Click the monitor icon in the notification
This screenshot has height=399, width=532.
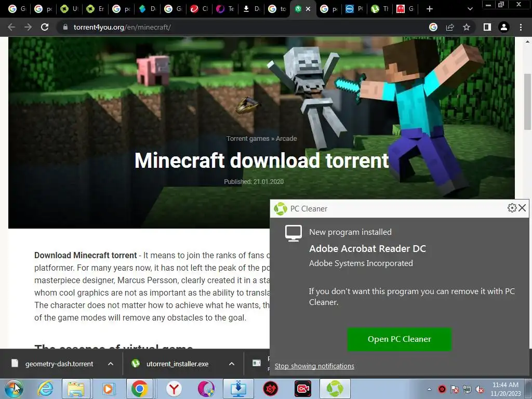[x=294, y=233]
